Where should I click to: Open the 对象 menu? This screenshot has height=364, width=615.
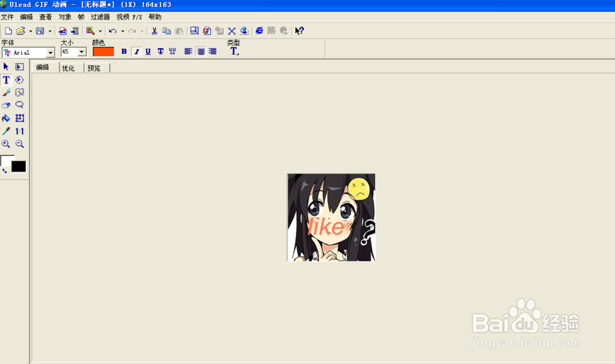click(65, 17)
